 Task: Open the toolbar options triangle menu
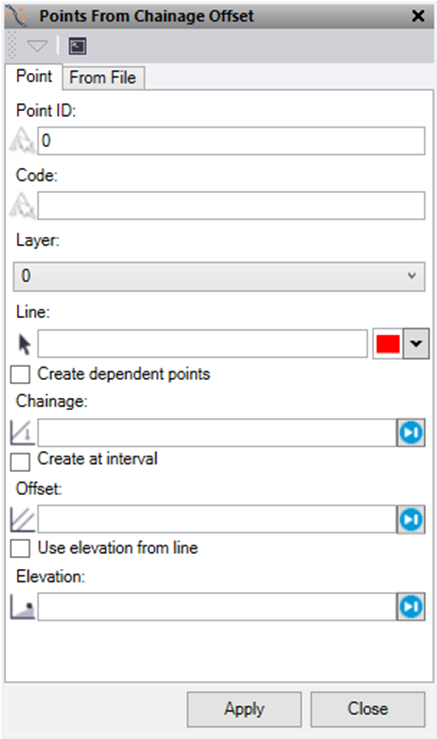(37, 46)
